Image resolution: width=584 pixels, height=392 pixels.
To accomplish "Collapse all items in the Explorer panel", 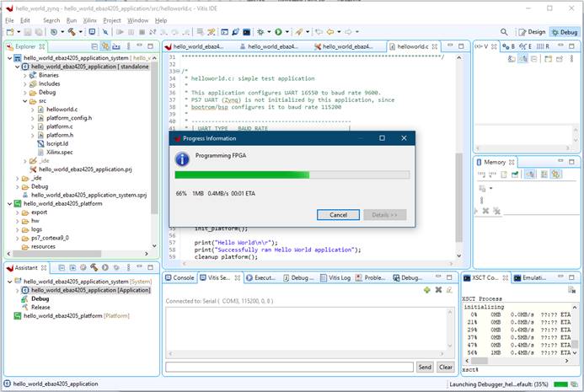I will 94,46.
